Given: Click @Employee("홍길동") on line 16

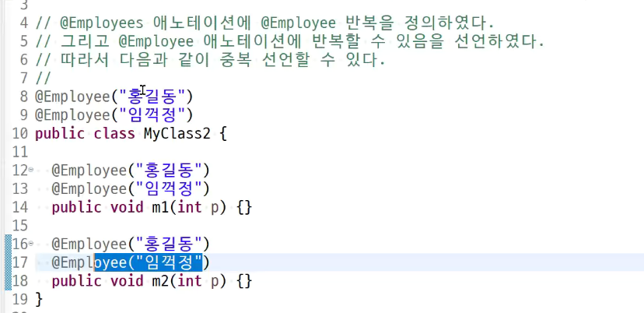Looking at the screenshot, I should tap(131, 244).
